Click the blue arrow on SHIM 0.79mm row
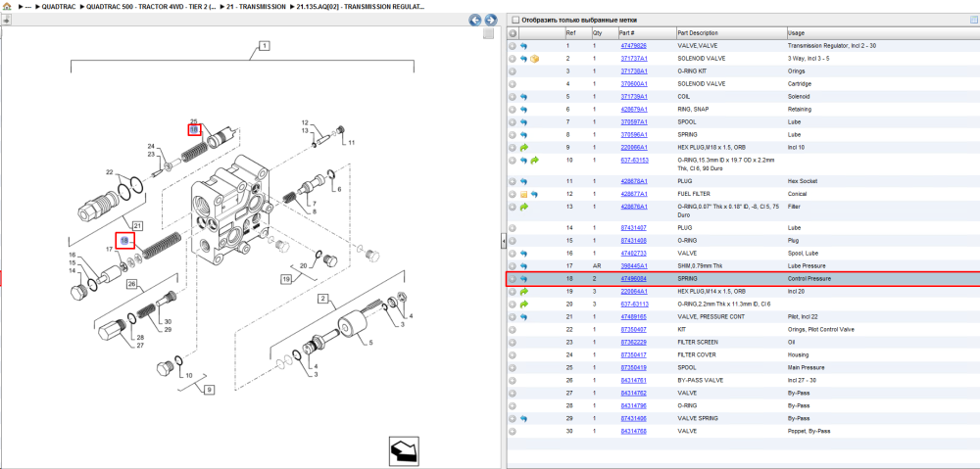Screen dimensions: 980x469 click(x=523, y=266)
